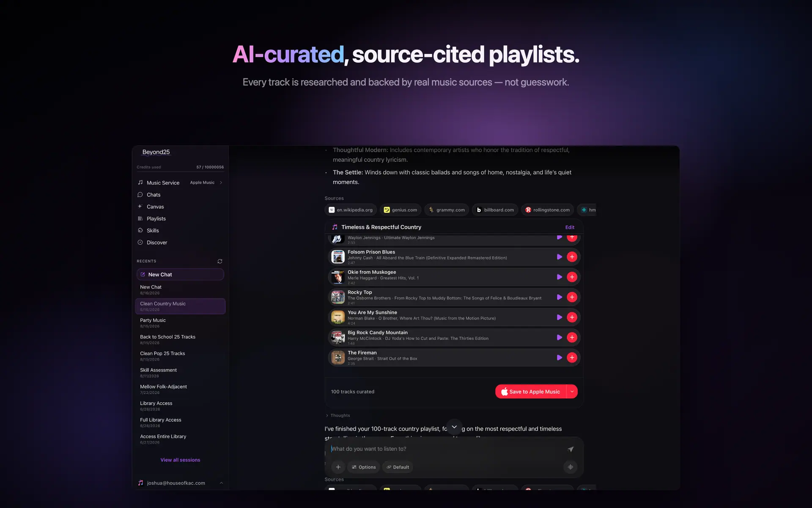The image size is (812, 508).
Task: Add Okie from Muskogee with the plus button
Action: (x=572, y=277)
